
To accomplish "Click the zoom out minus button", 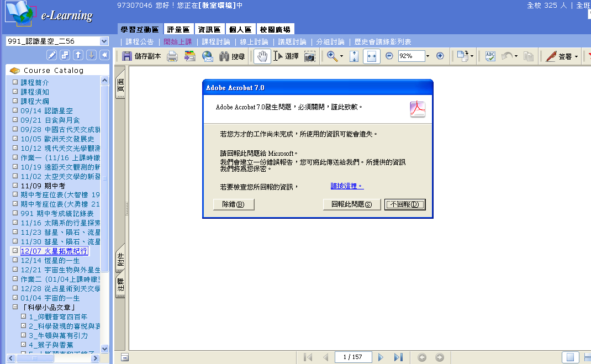I will 389,56.
